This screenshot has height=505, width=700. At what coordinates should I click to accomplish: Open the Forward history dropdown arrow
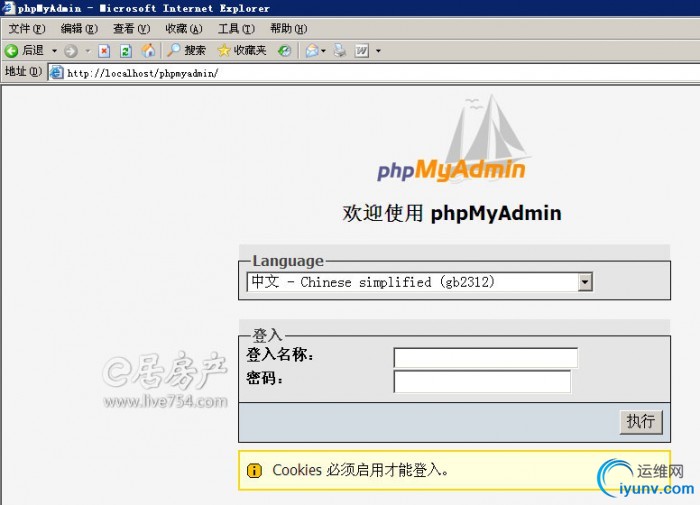(88, 51)
